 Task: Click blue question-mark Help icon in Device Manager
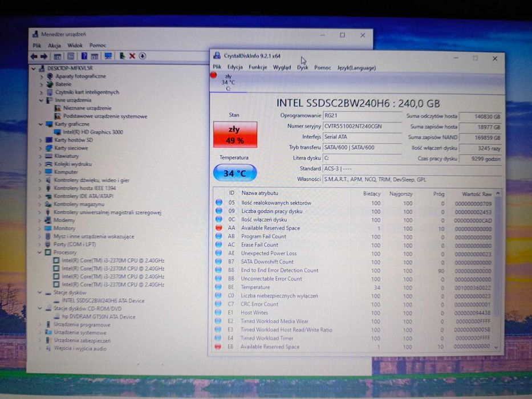(84, 56)
